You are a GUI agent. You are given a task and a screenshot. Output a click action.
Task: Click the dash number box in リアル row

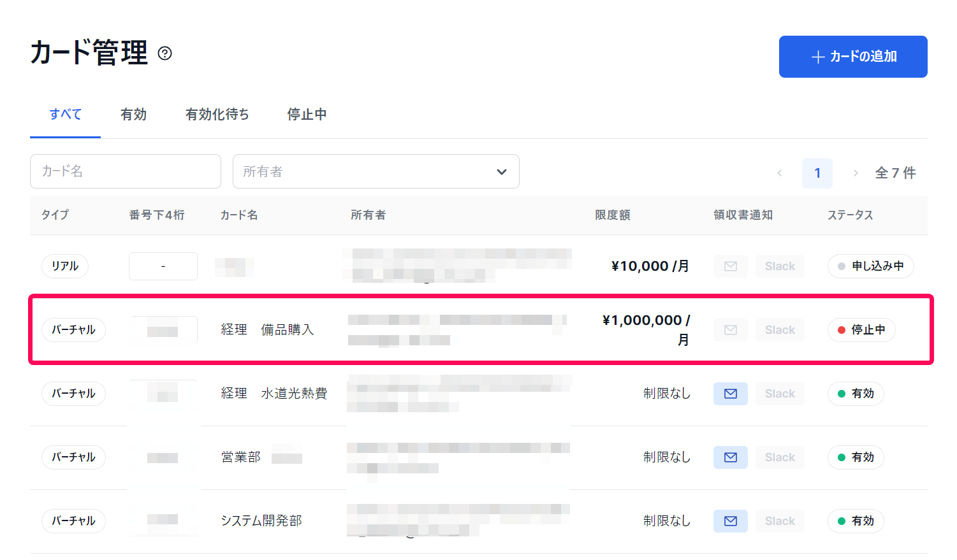[x=163, y=266]
